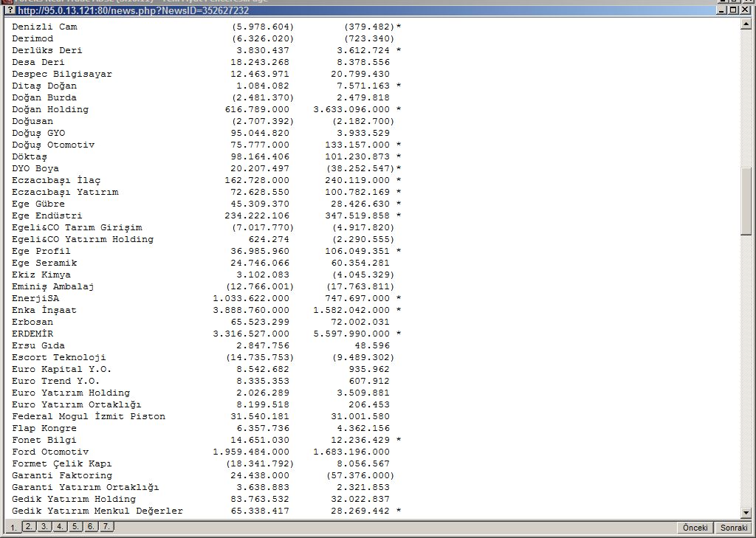Click the help question-mark icon in the title bar
Image resolution: width=756 pixels, height=538 pixels.
(10, 10)
